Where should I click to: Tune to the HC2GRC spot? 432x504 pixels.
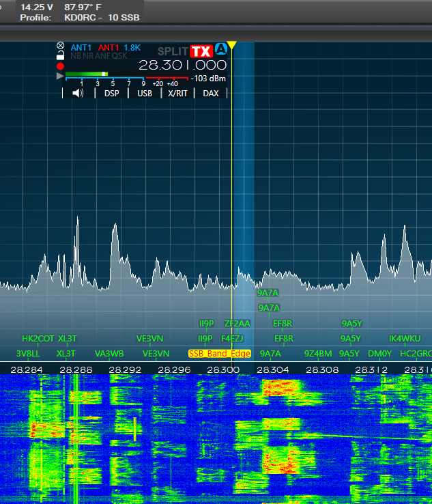pos(416,354)
